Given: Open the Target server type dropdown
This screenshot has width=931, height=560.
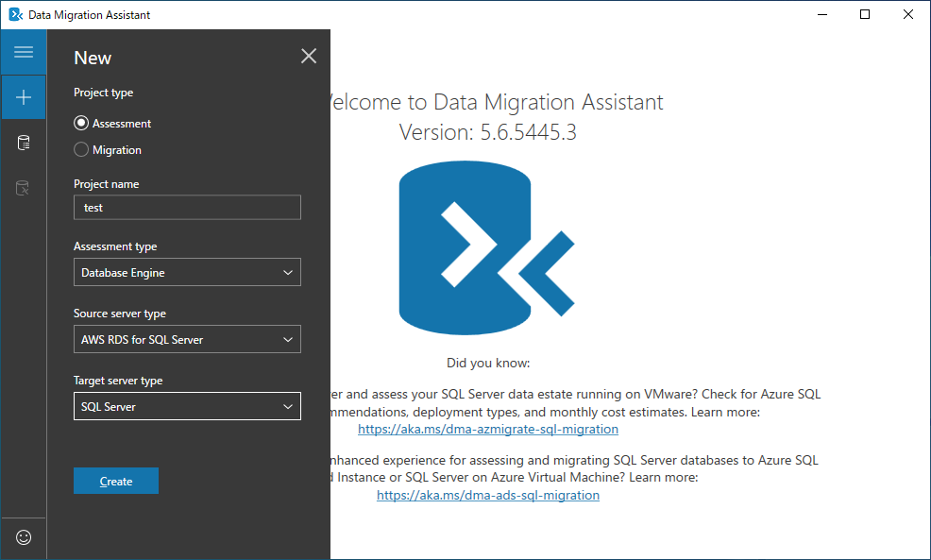Looking at the screenshot, I should [x=187, y=406].
